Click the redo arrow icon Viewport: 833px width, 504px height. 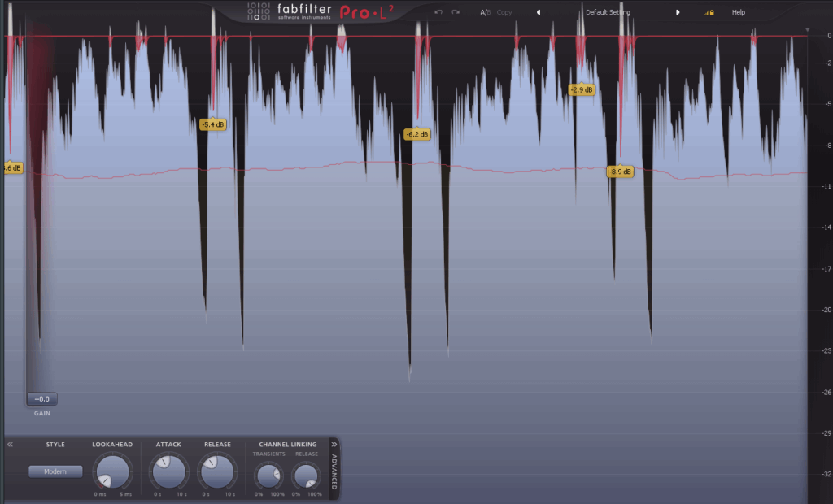coord(456,12)
